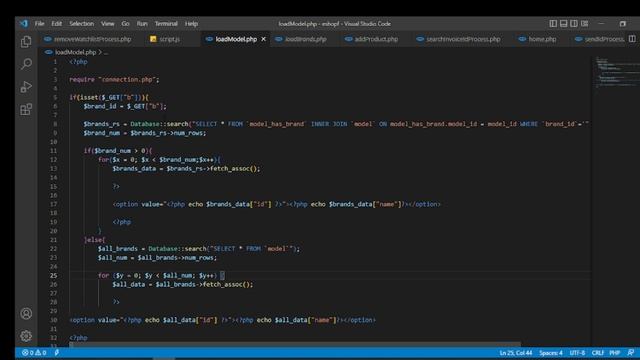Click the warnings count in status bar
Viewport: 640px width, 360px height.
(41, 353)
